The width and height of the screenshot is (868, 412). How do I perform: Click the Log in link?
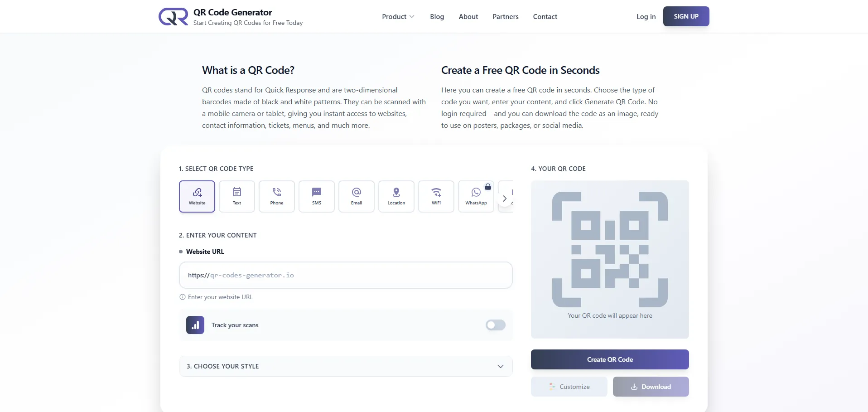646,17
